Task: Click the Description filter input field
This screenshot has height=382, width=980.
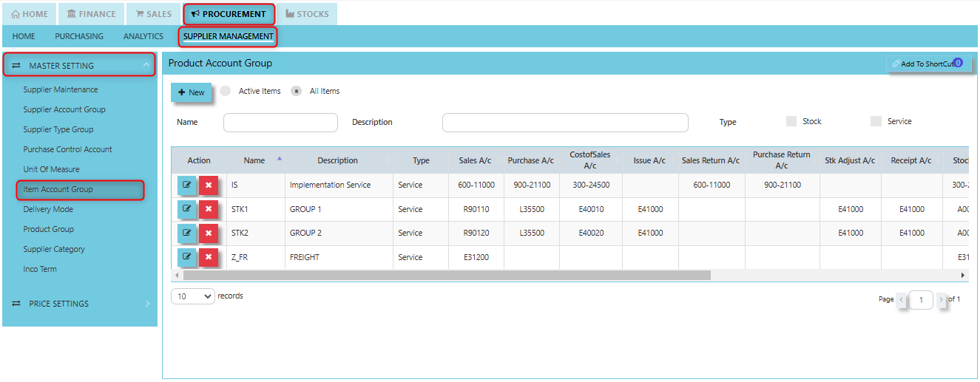Action: pyautogui.click(x=565, y=123)
